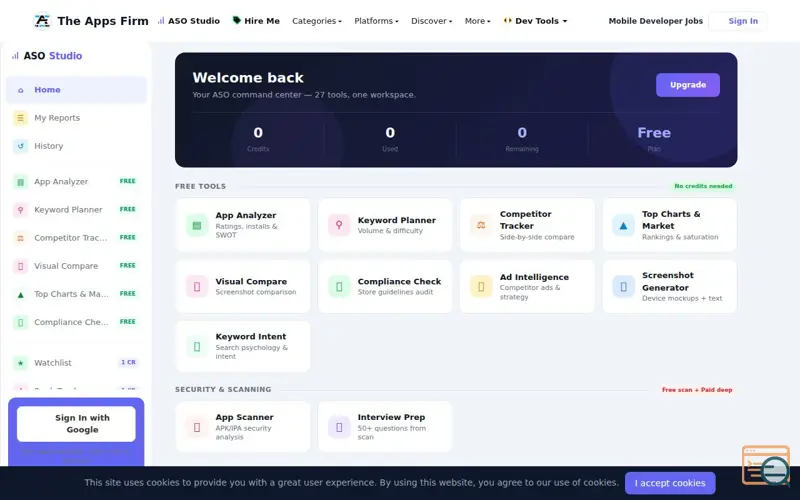Click the App Scanner card icon
Viewport: 800px width, 500px height.
[x=197, y=427]
